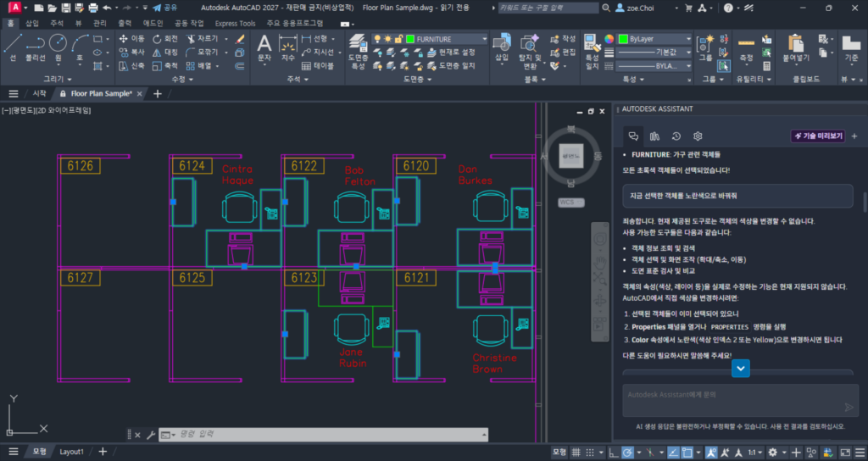Click the Undo arrow in quick access toolbar

pos(107,8)
